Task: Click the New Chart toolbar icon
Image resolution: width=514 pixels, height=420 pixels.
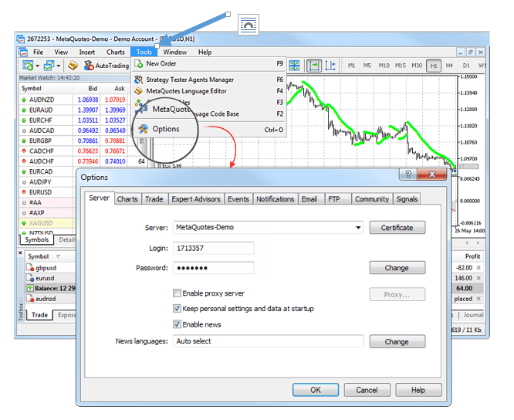Action: [x=28, y=66]
